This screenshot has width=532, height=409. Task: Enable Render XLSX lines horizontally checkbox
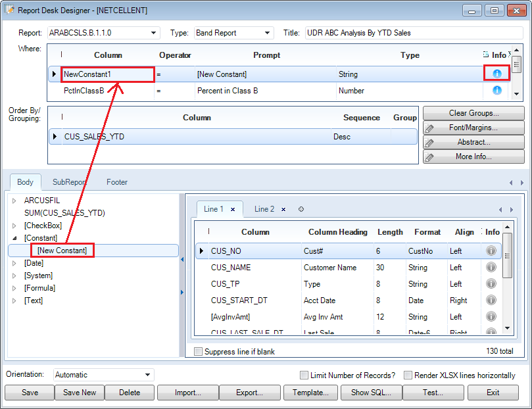click(x=408, y=375)
